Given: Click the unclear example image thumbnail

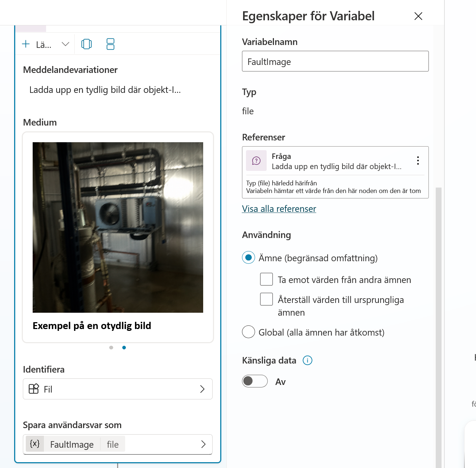Looking at the screenshot, I should (118, 227).
